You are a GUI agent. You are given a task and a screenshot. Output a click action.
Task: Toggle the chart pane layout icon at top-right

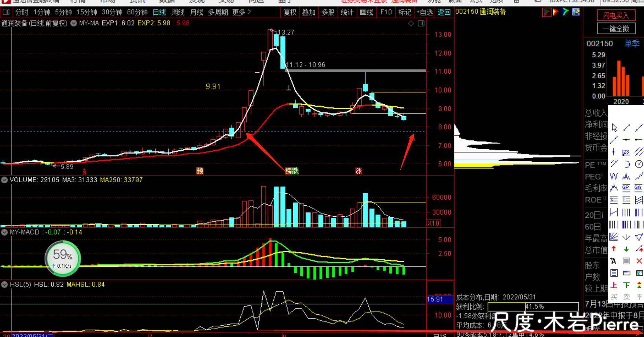coord(421,23)
